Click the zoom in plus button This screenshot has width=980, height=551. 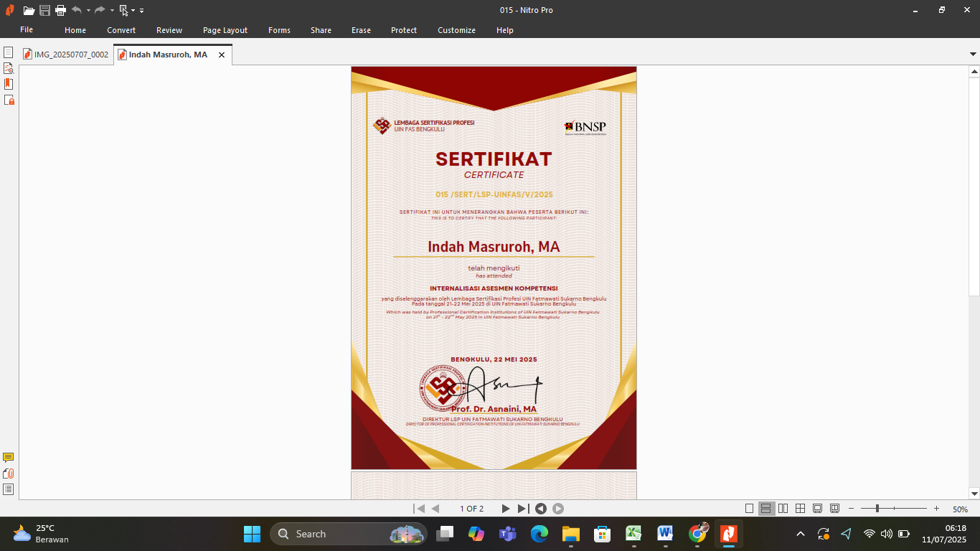(936, 509)
